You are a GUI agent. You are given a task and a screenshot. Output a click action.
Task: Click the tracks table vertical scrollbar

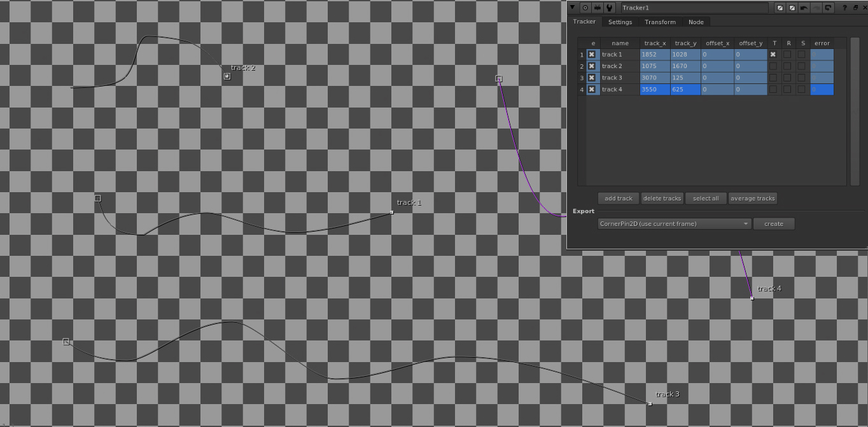point(855,111)
